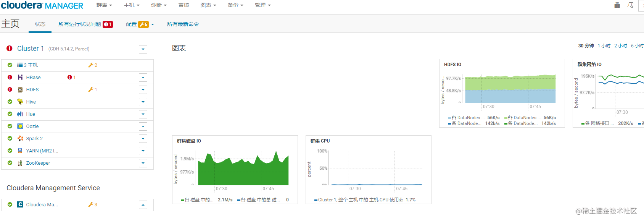This screenshot has width=644, height=222.
Task: Open the Spark 2 actions dropdown
Action: pyautogui.click(x=143, y=139)
